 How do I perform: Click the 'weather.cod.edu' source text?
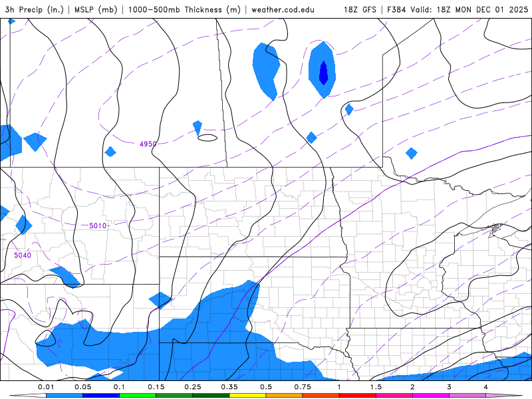283,9
